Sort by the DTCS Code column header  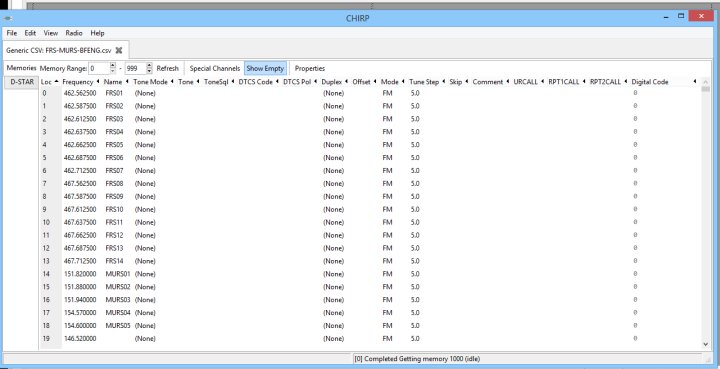pyautogui.click(x=259, y=82)
